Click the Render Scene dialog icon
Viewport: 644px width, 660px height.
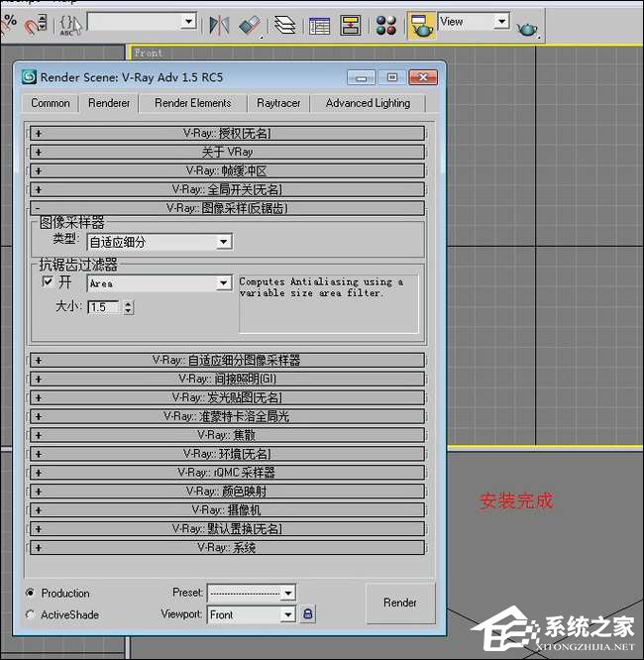tap(29, 77)
